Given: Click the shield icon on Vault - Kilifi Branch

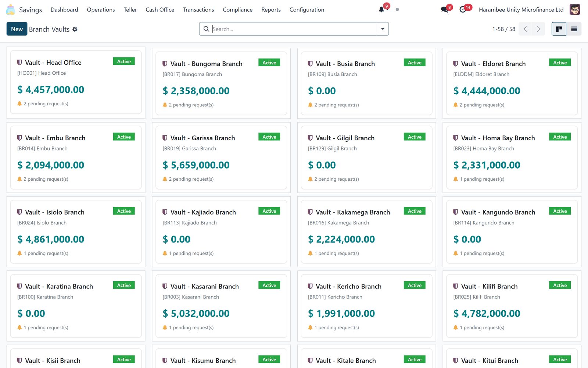Looking at the screenshot, I should [x=456, y=286].
